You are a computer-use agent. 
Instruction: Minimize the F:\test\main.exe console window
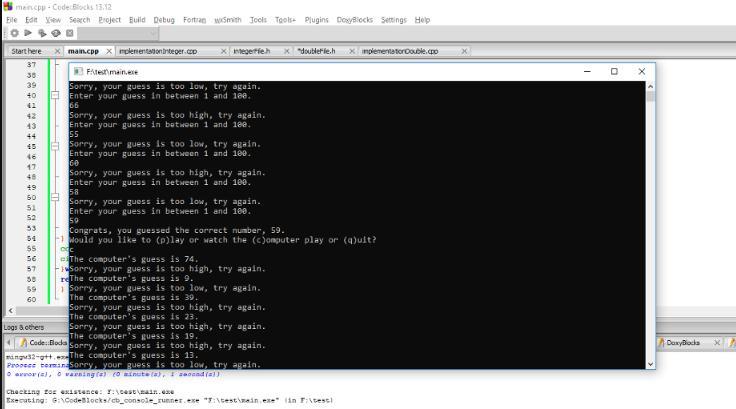[x=587, y=71]
